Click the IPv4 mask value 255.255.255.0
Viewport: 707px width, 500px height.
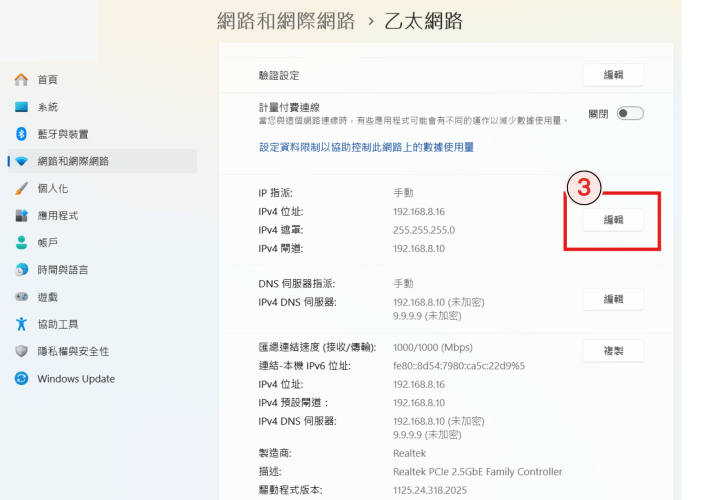coord(424,230)
